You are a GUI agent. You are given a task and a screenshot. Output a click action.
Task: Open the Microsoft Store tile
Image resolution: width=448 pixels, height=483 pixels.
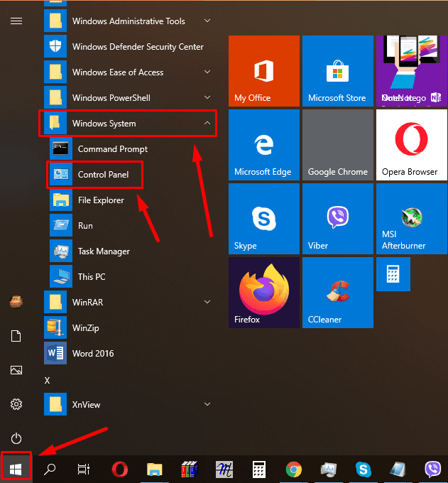(x=338, y=71)
